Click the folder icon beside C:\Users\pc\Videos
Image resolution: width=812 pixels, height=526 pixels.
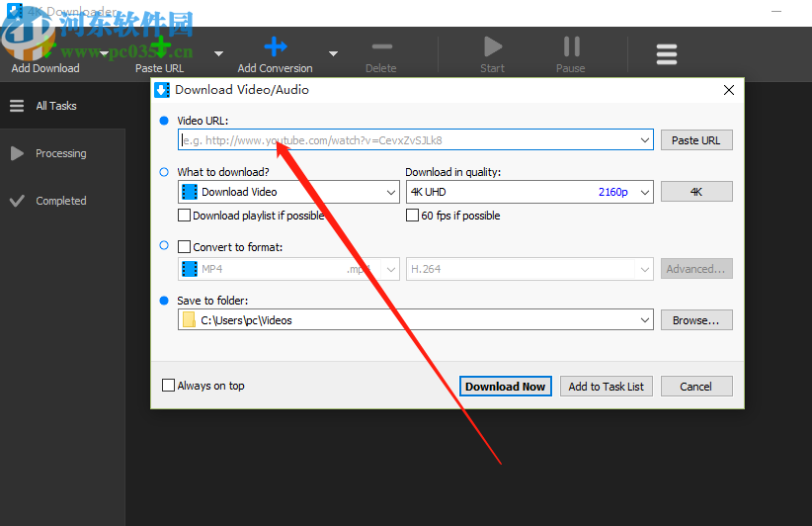(189, 320)
